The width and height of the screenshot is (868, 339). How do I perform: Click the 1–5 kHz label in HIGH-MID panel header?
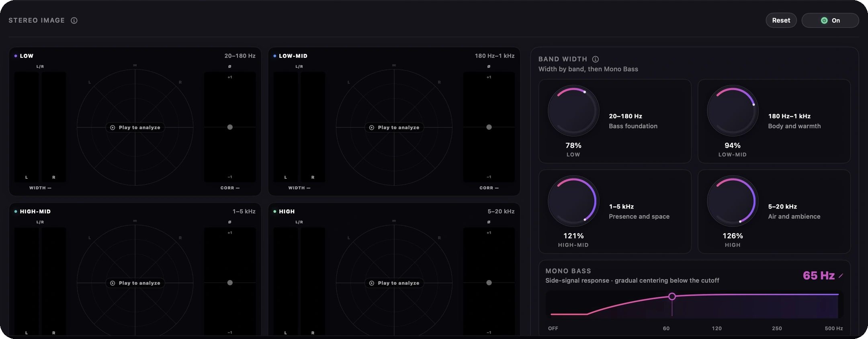click(x=244, y=211)
